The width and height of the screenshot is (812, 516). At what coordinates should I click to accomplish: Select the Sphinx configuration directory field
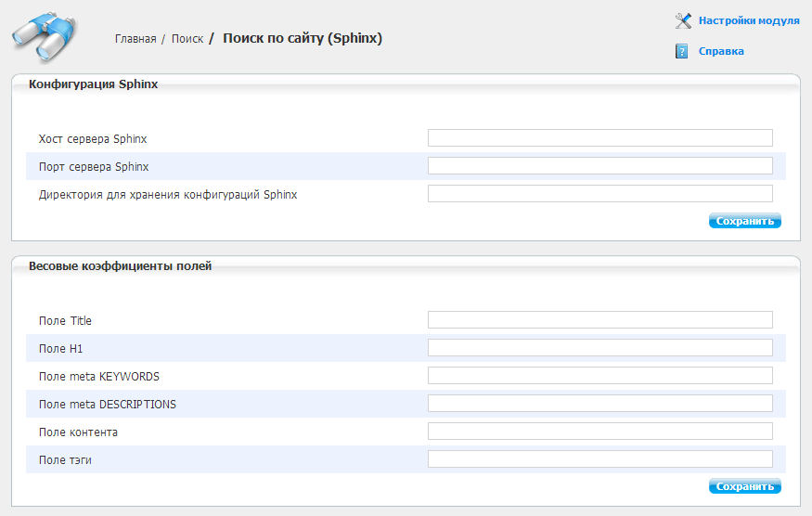pyautogui.click(x=599, y=194)
